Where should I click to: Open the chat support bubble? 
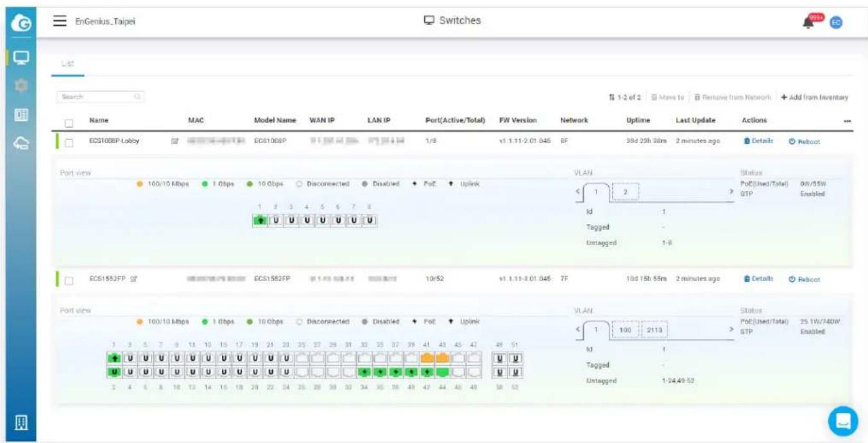click(x=842, y=421)
